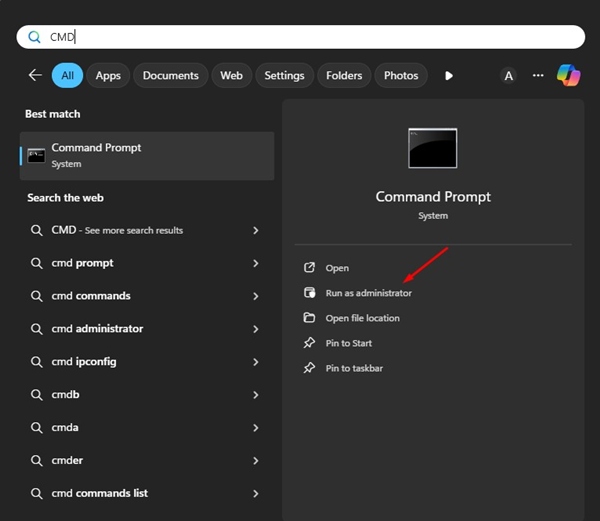Click the search icon beside cmdb
600x521 pixels.
point(37,395)
